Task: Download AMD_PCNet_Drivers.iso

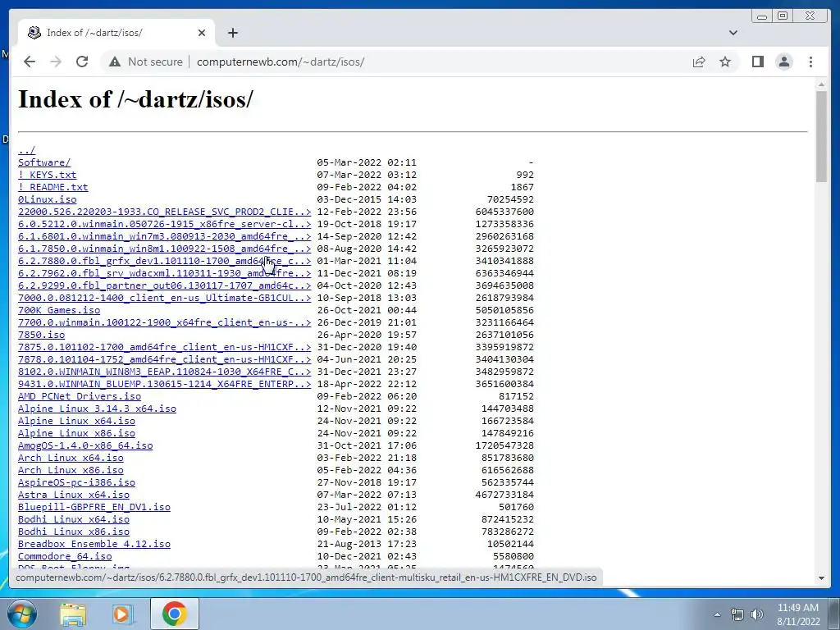Action: [80, 396]
